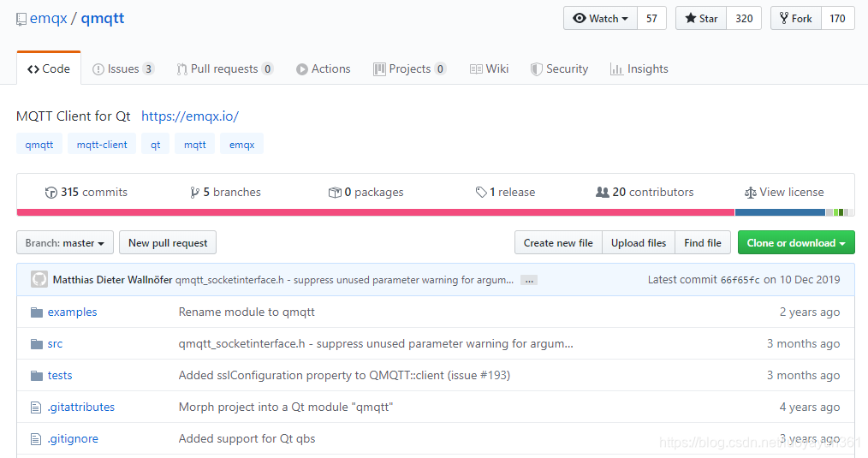
Task: Select the mqtt topic tag
Action: (195, 144)
